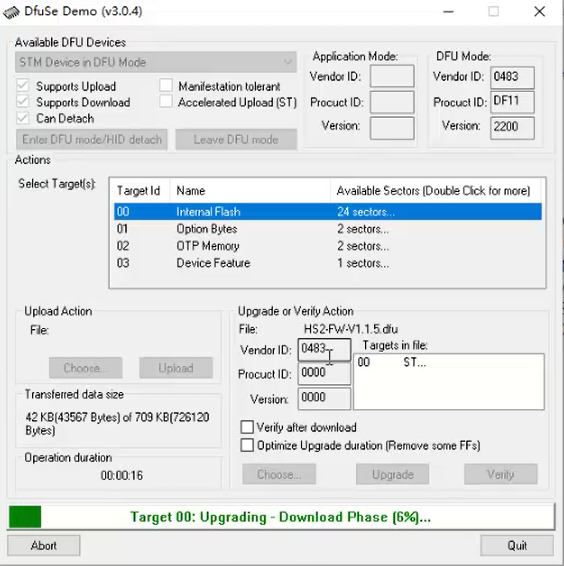Enable Optimize Upgrade duration option
The width and height of the screenshot is (564, 566).
point(247,445)
